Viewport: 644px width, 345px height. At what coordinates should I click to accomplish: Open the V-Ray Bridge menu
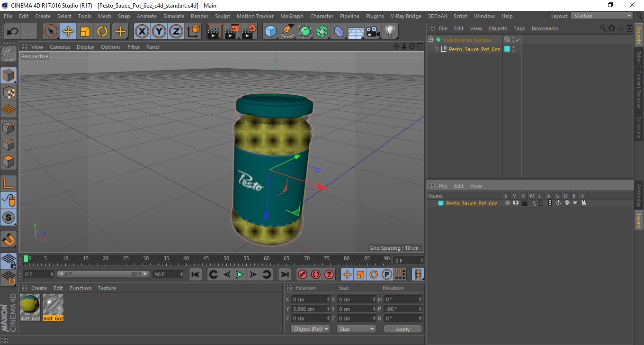coord(406,16)
